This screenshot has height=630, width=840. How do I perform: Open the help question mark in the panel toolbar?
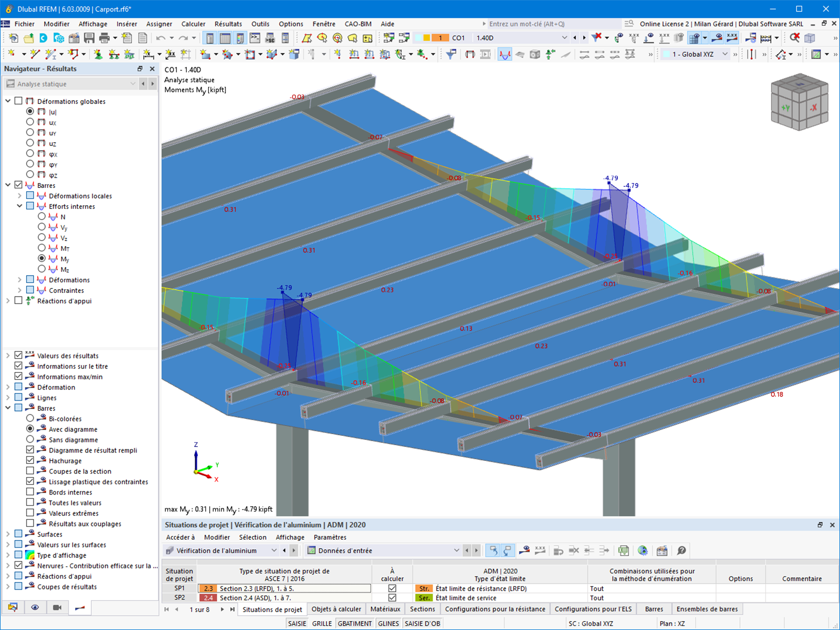pyautogui.click(x=681, y=550)
